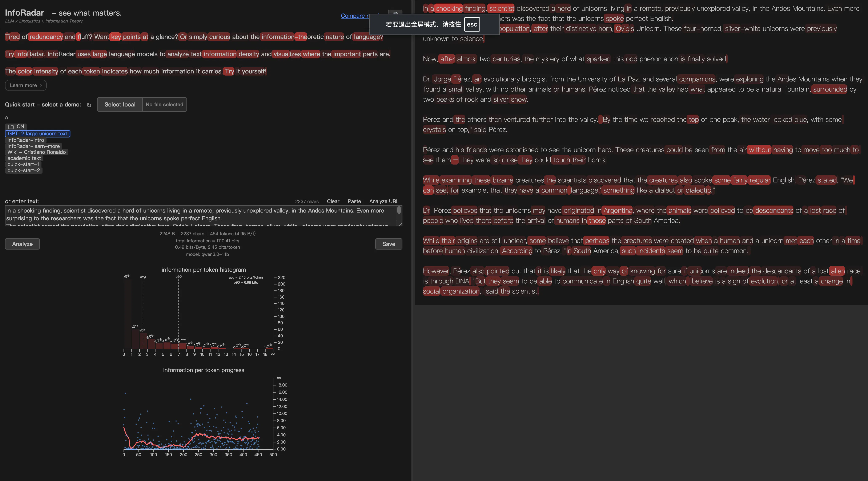Save the current analysis result

click(x=389, y=244)
